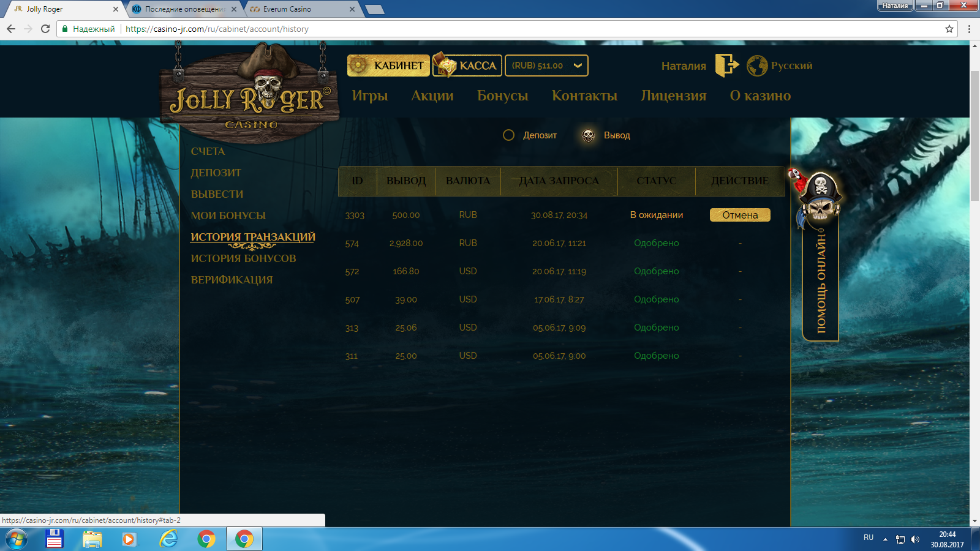Bookmark this page with the star icon

pyautogui.click(x=949, y=29)
